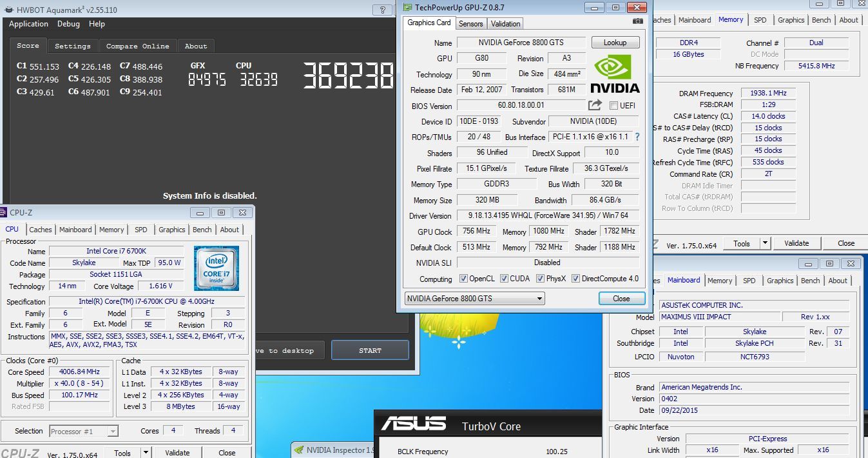Click the share BIOS export icon in GPU-Z
Screen dimensions: 868x458
tap(595, 105)
